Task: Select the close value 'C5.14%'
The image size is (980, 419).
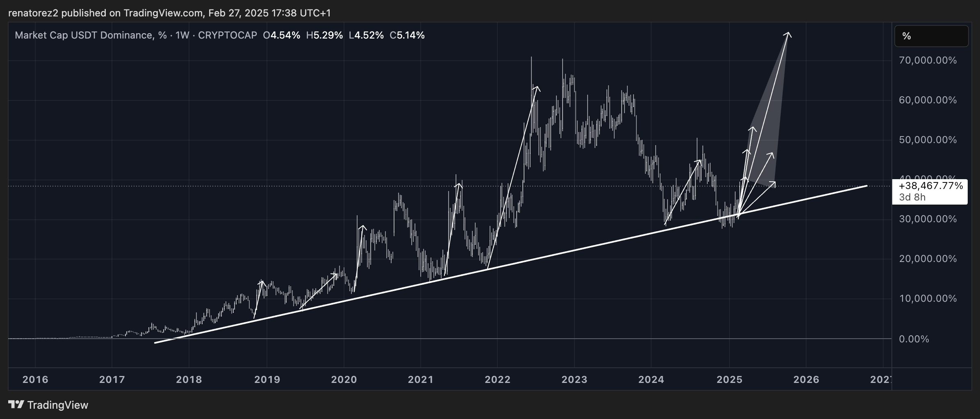Action: click(407, 35)
